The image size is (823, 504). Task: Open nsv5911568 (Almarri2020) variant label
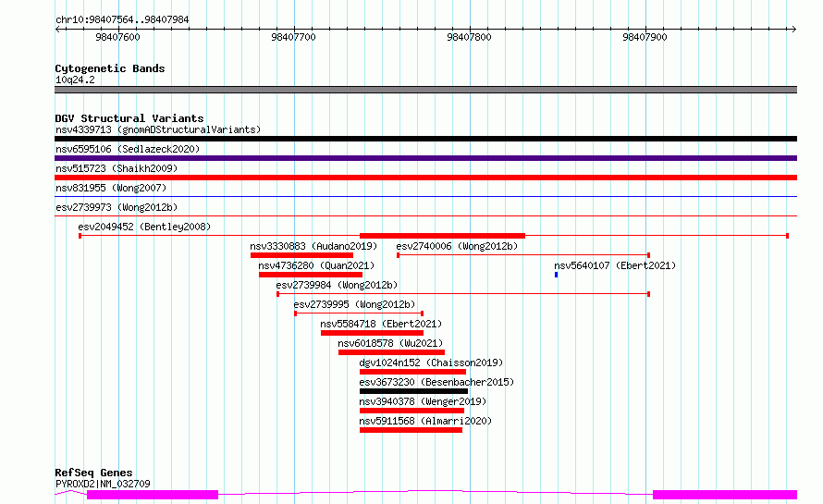[425, 421]
